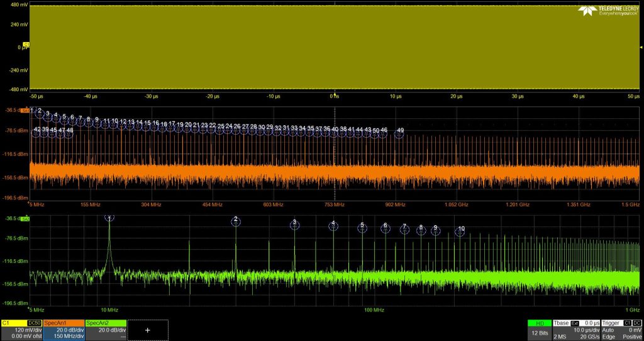Open the SpecAn1 trace descriptor box

tap(63, 330)
